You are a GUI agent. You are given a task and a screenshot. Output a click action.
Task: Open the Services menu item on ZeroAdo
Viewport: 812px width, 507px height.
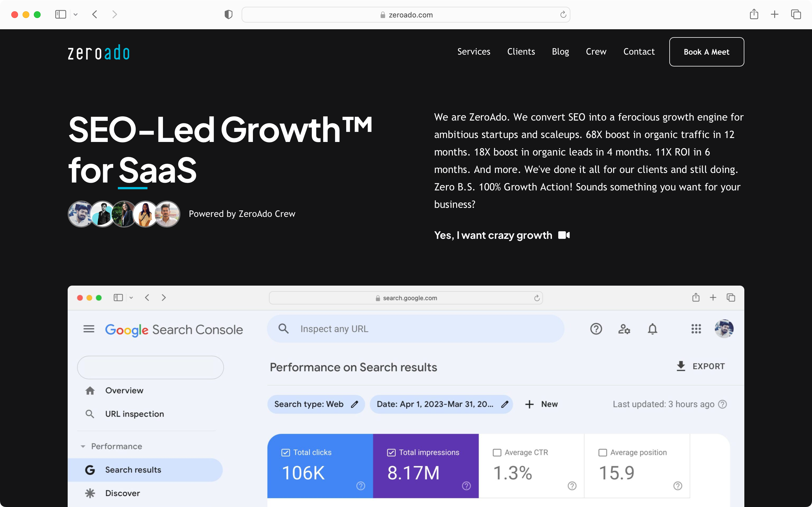[473, 51]
